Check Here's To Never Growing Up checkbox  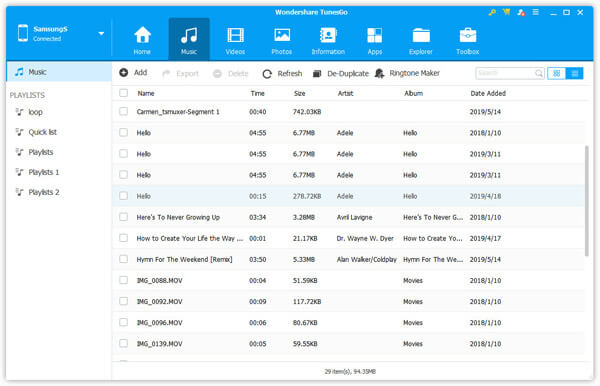coord(124,217)
